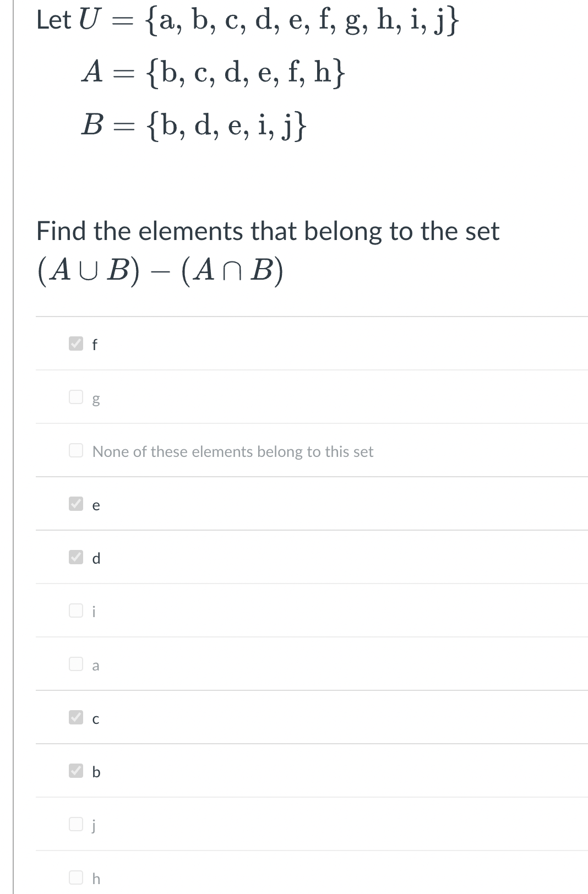This screenshot has height=894, width=588.
Task: Tick the checkbox next to g
Action: tap(76, 397)
